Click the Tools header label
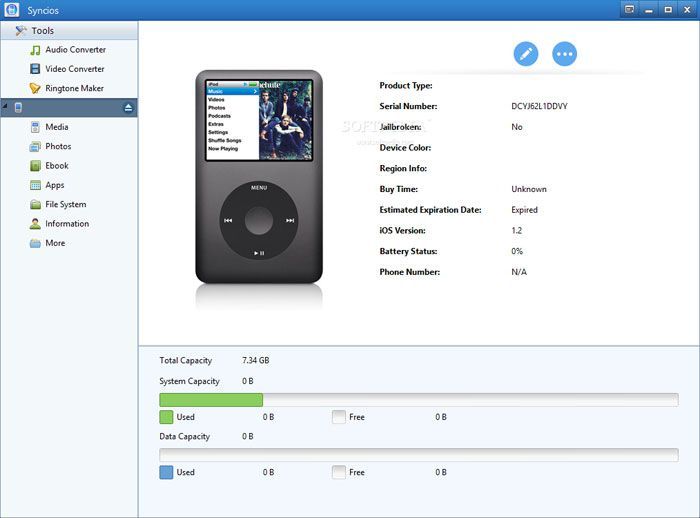Image resolution: width=700 pixels, height=518 pixels. point(42,31)
